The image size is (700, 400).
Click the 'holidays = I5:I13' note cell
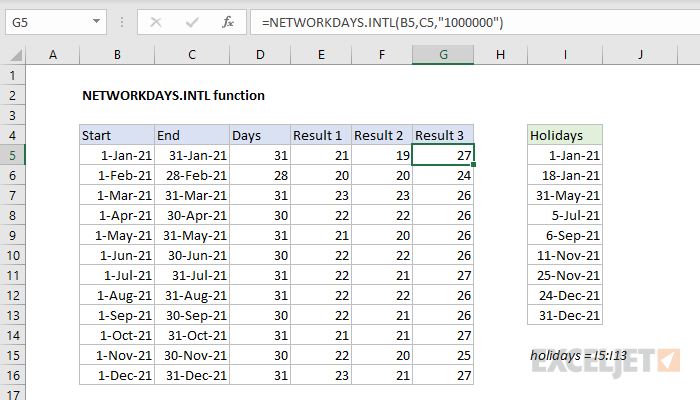pyautogui.click(x=579, y=355)
